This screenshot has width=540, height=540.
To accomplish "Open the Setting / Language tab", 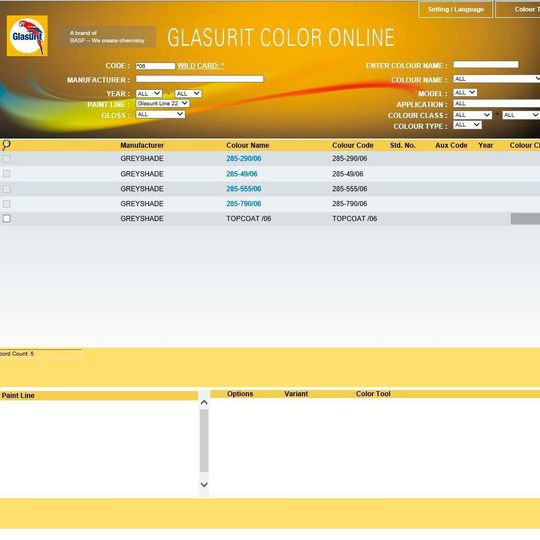I will [456, 9].
